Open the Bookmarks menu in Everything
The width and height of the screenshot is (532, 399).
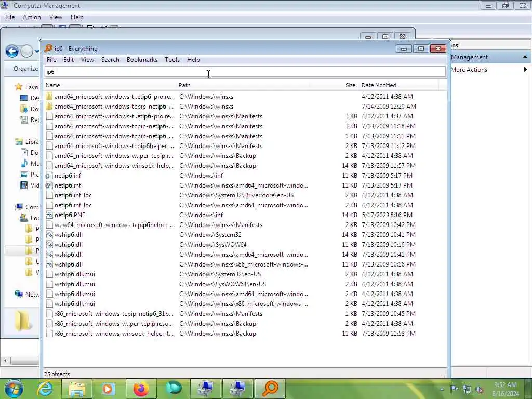142,60
